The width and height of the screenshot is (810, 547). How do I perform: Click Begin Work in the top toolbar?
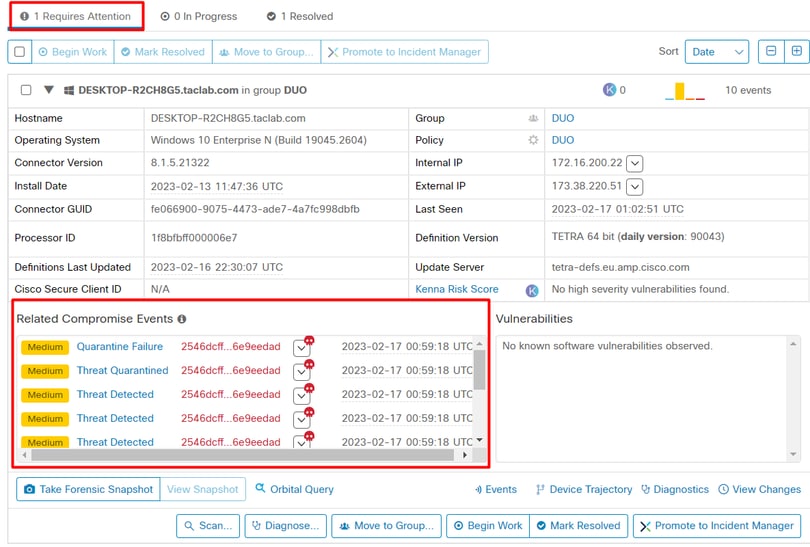pos(73,52)
